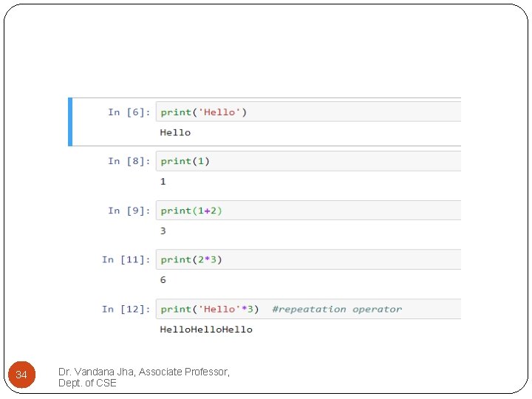The image size is (532, 399).
Task: Focus the print(2*3) code cell
Action: click(x=191, y=260)
